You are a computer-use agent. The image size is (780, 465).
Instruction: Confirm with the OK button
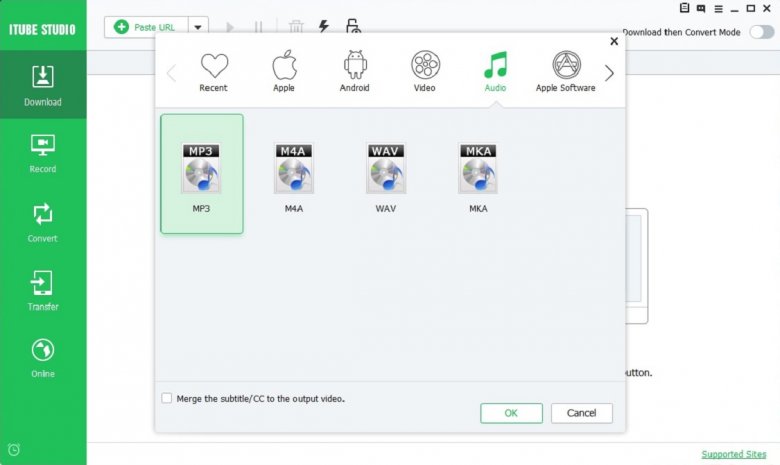(x=511, y=413)
